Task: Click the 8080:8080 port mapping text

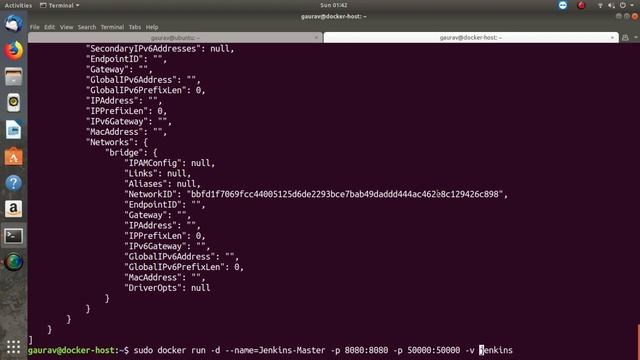Action: 366,350
